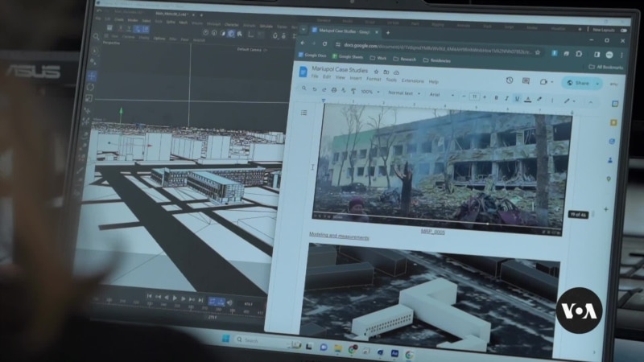Viewport: 644px width, 362px height.
Task: Open the more options dots in Docs toolbar
Action: coord(552,100)
